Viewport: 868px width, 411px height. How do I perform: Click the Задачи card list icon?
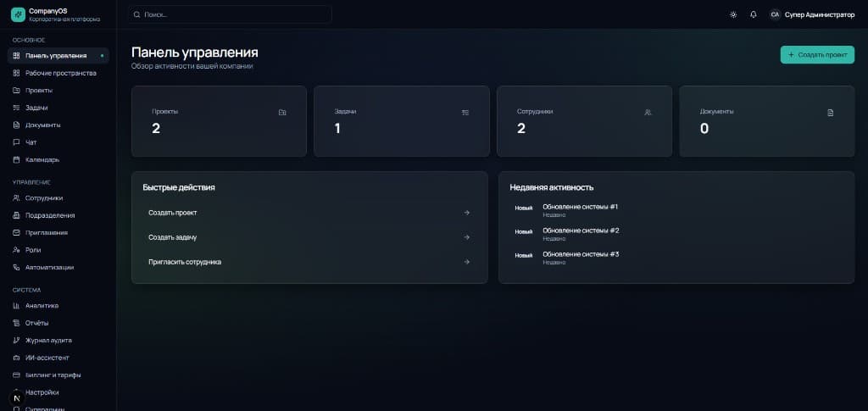[x=465, y=113]
